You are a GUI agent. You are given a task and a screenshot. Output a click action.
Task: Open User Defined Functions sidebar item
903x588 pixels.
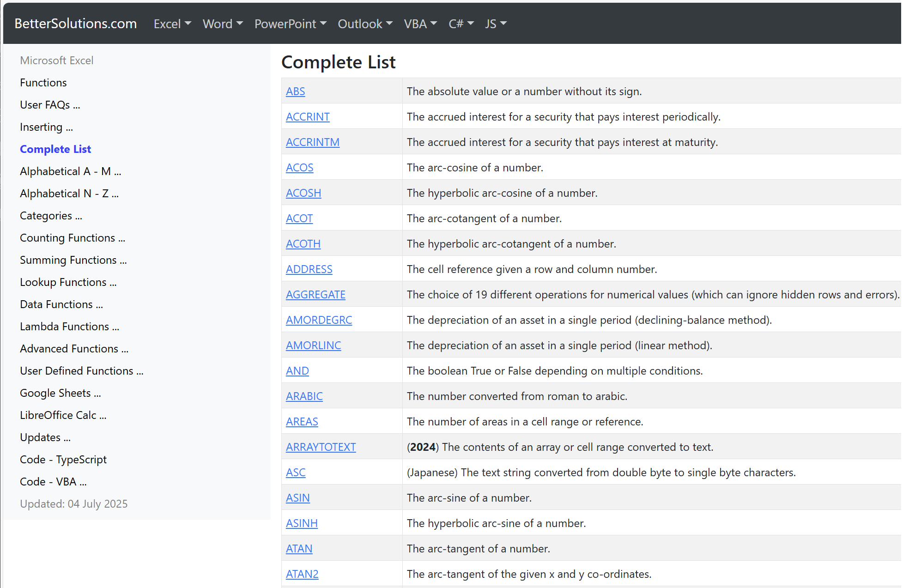click(82, 371)
